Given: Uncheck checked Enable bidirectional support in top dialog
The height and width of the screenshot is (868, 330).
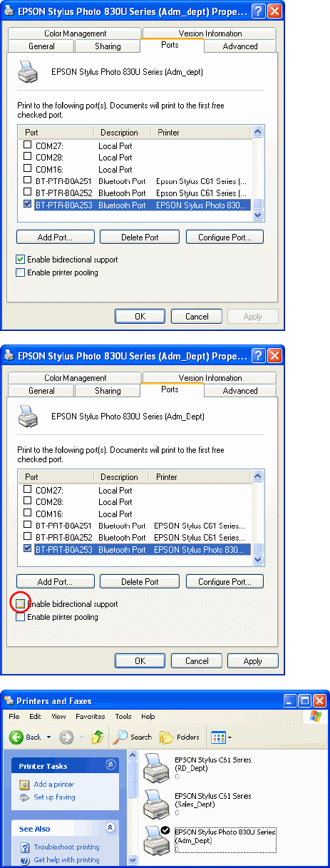Looking at the screenshot, I should click(x=21, y=260).
